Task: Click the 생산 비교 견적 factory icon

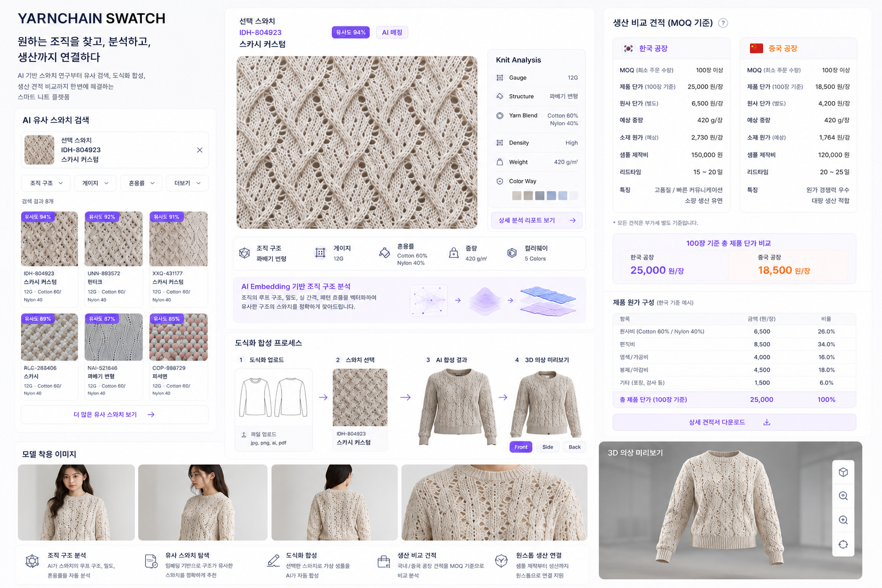Action: [x=384, y=561]
